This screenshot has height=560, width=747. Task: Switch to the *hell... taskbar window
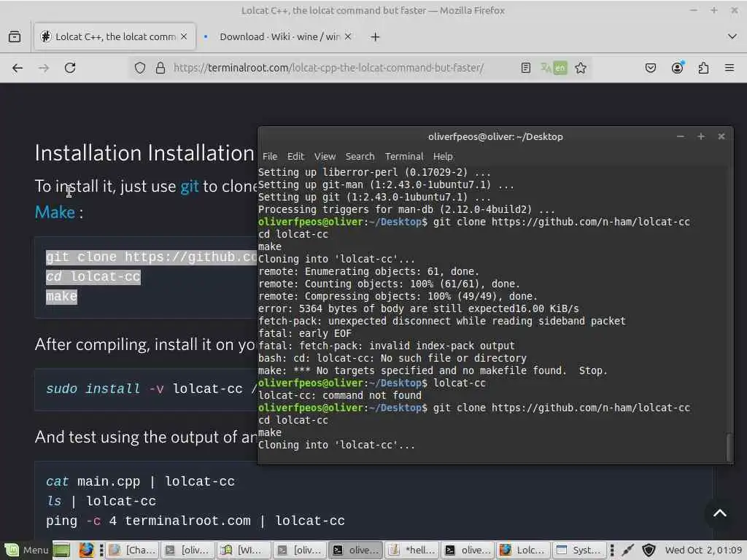[x=413, y=550]
